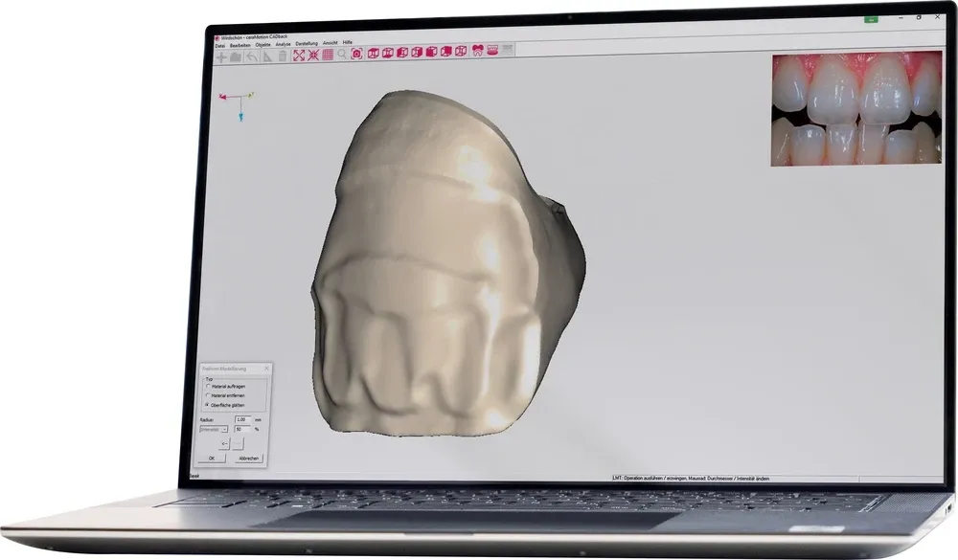Click the Radius value input field
This screenshot has height=560, width=958.
(243, 419)
